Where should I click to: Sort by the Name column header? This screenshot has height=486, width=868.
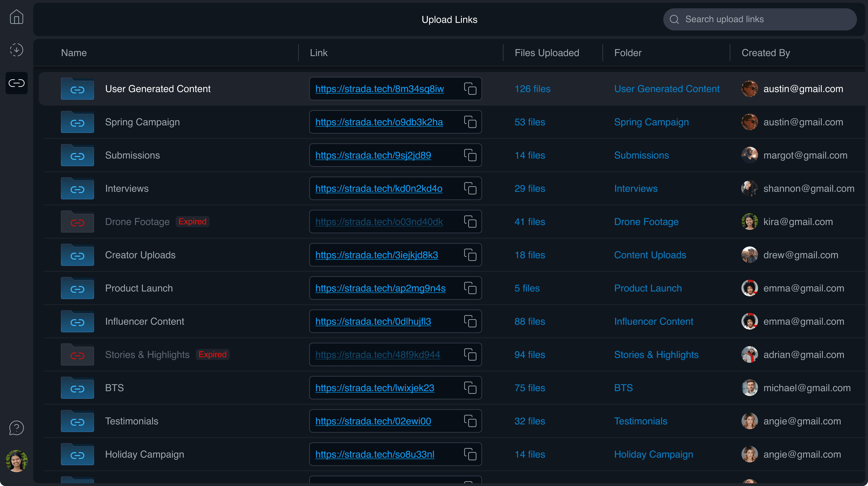(74, 53)
